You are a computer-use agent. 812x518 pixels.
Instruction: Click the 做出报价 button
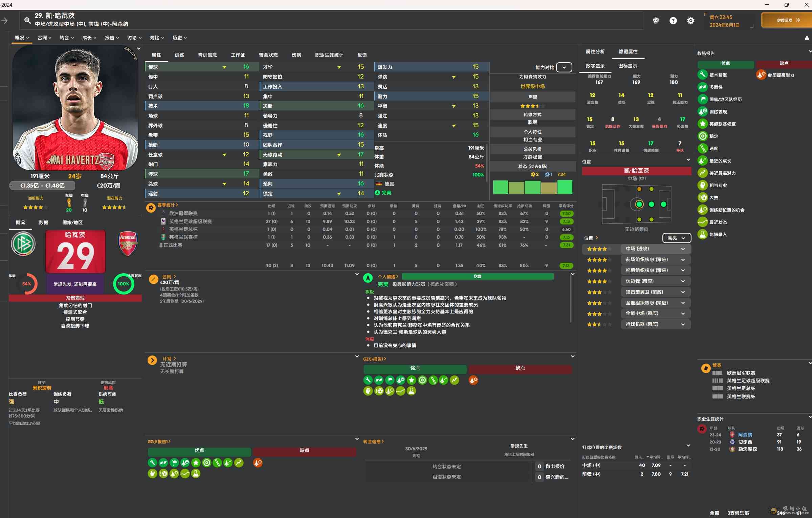coord(554,466)
